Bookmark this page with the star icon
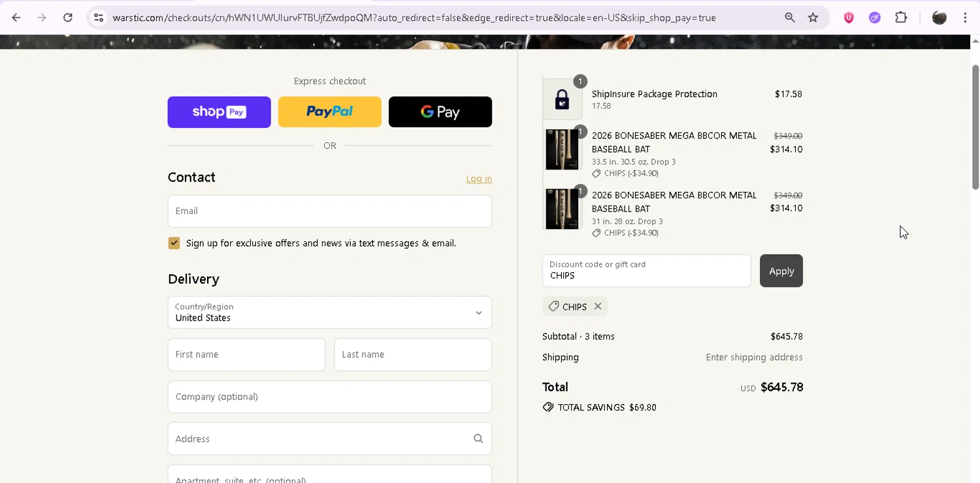Viewport: 980px width, 483px height. [x=813, y=18]
